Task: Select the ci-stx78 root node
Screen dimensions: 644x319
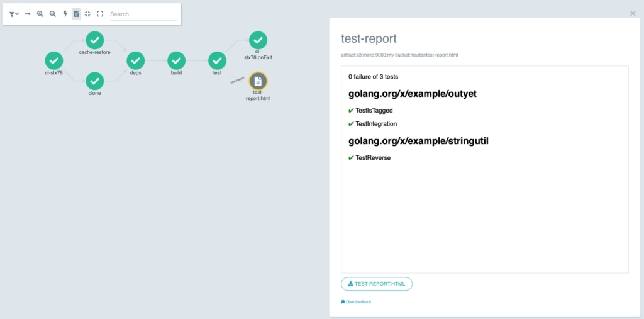Action: click(x=54, y=61)
